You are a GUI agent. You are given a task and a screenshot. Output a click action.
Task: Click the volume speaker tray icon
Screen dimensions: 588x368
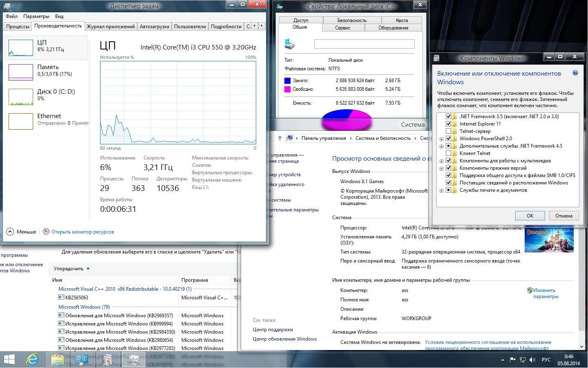[532, 360]
